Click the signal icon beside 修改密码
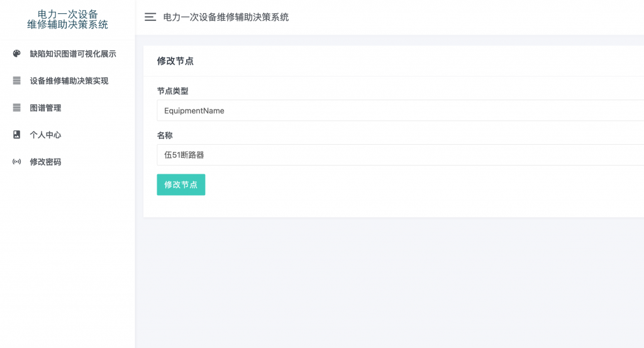This screenshot has height=348, width=644. pos(16,162)
